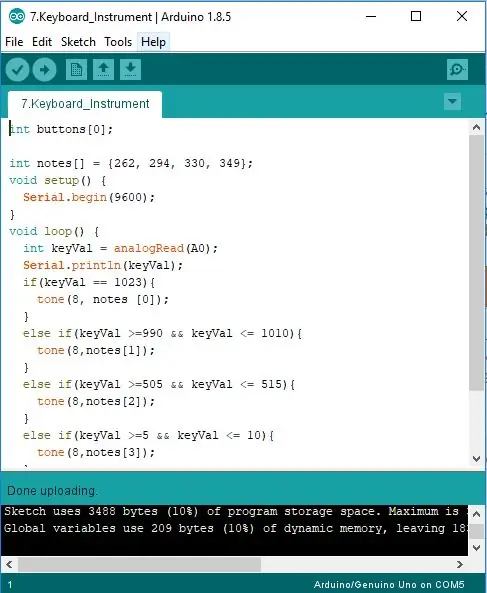Click the 'Done uploading.' status message
The height and width of the screenshot is (593, 487).
point(52,491)
